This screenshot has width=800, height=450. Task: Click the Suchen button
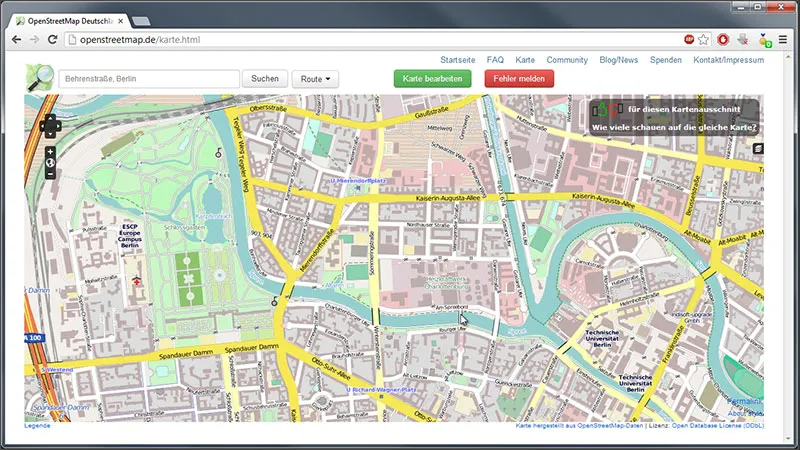(x=265, y=79)
